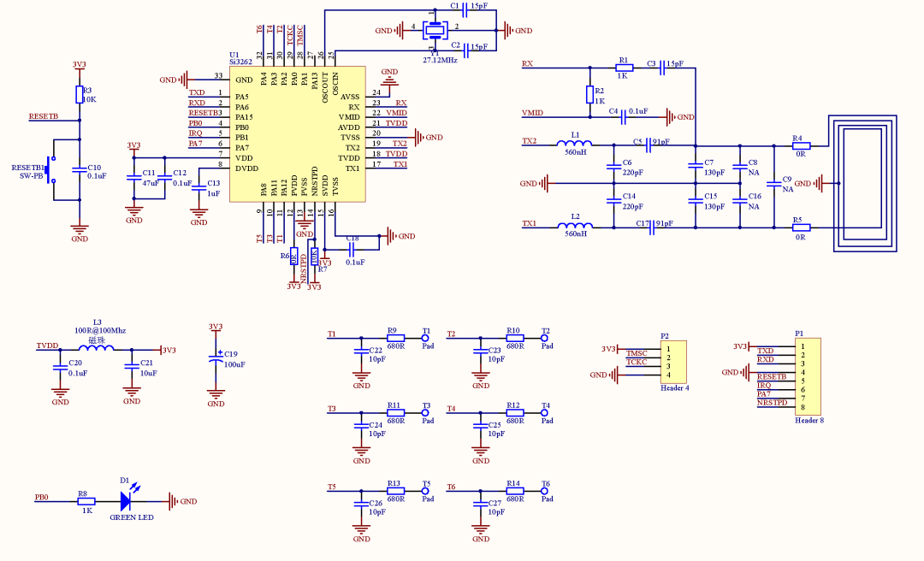
Task: Click capacitor C24 10pF
Action: [361, 426]
